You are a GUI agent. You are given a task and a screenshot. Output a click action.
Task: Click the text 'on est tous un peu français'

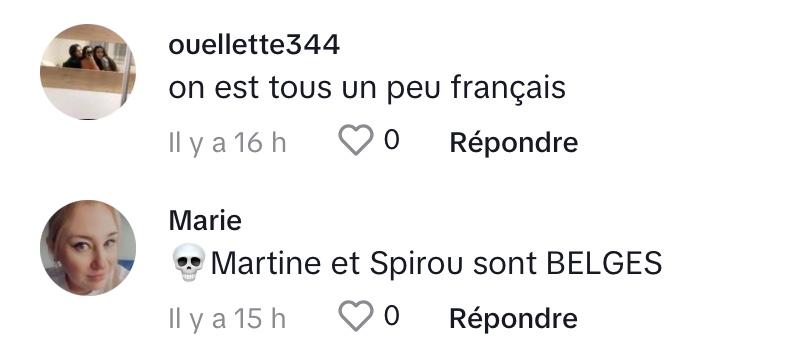tap(367, 88)
